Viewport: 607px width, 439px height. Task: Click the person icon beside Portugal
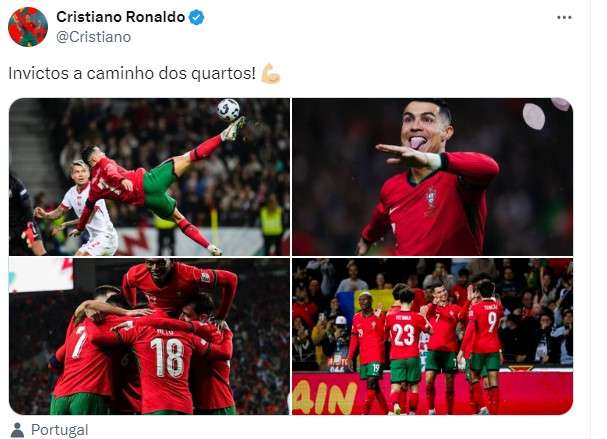[17, 430]
